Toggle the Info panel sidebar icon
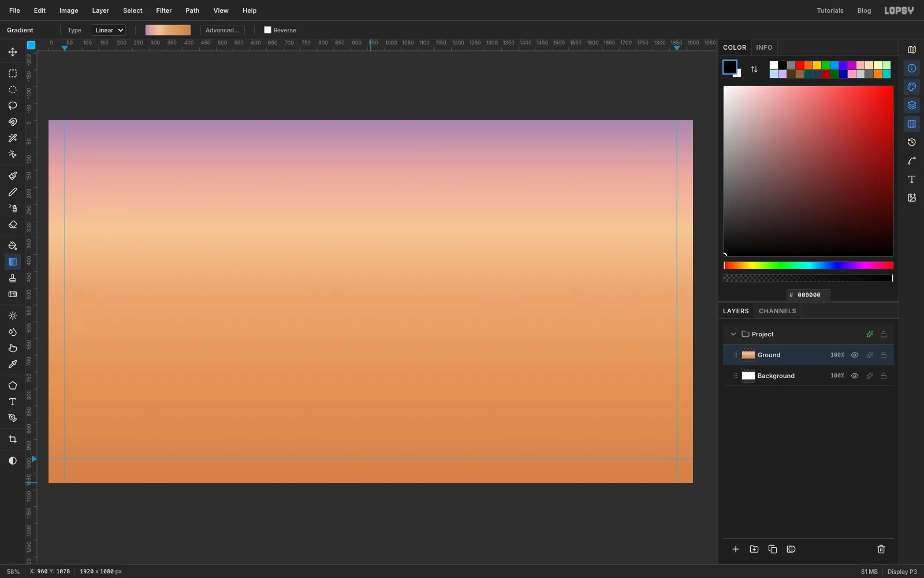924x578 pixels. [x=912, y=68]
